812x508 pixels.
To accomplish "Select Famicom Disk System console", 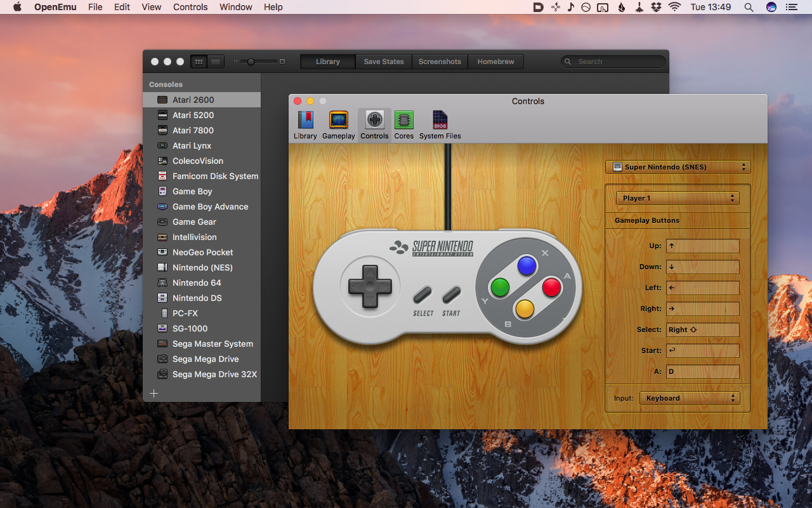I will tap(202, 176).
